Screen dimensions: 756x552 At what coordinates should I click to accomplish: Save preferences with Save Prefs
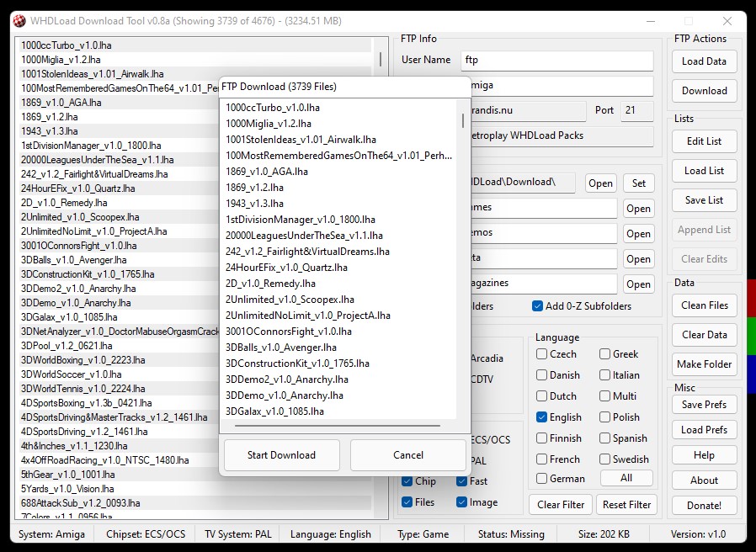(x=704, y=405)
